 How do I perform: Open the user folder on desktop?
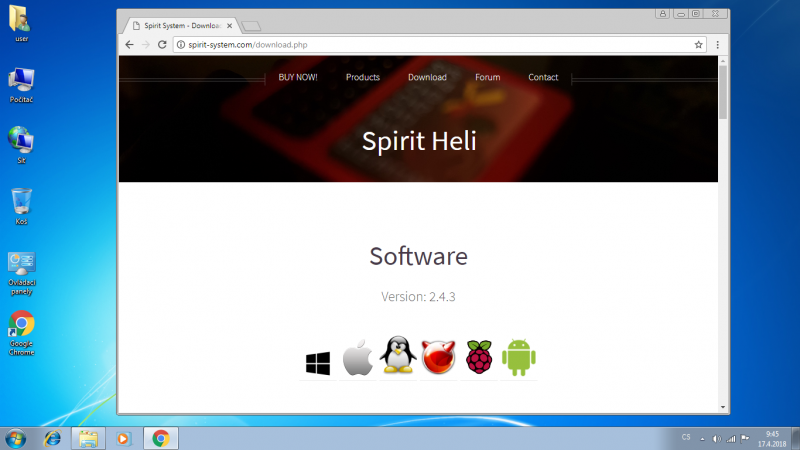pyautogui.click(x=21, y=23)
